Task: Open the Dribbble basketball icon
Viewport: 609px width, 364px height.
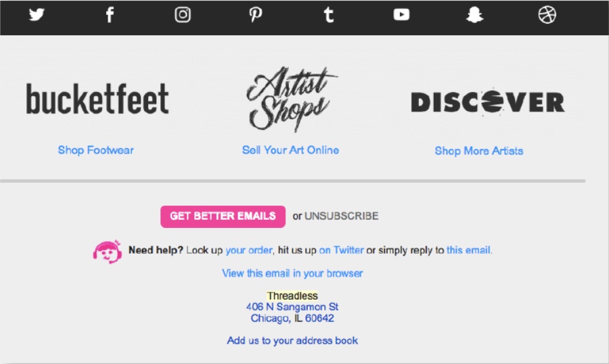Action: coord(547,15)
